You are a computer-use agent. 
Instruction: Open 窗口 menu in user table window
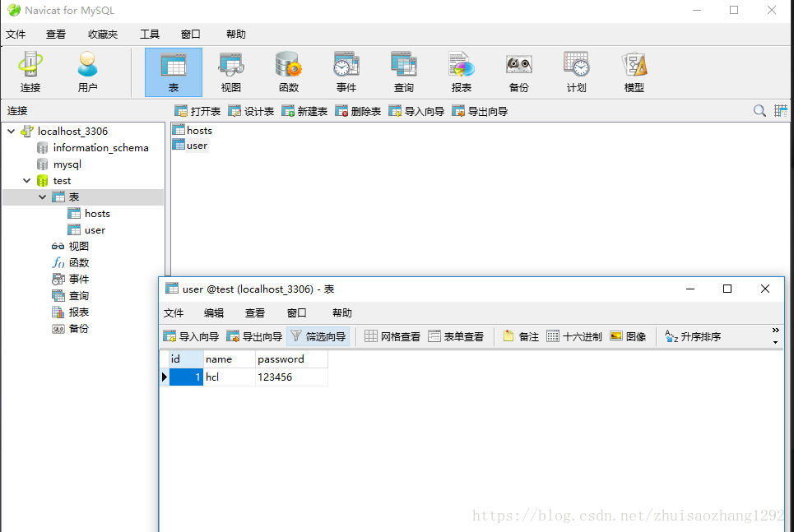297,312
